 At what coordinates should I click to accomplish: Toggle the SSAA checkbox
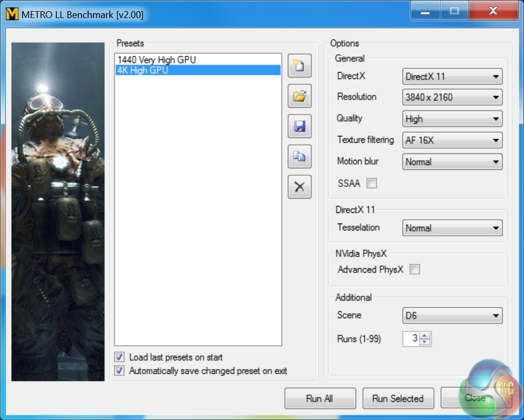point(372,183)
